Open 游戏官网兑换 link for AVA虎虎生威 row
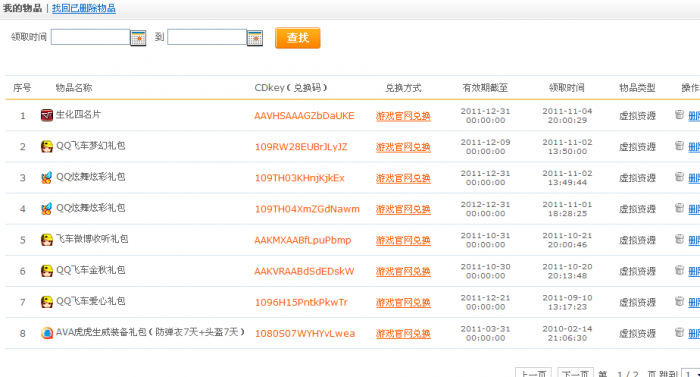The image size is (700, 377). (x=403, y=334)
